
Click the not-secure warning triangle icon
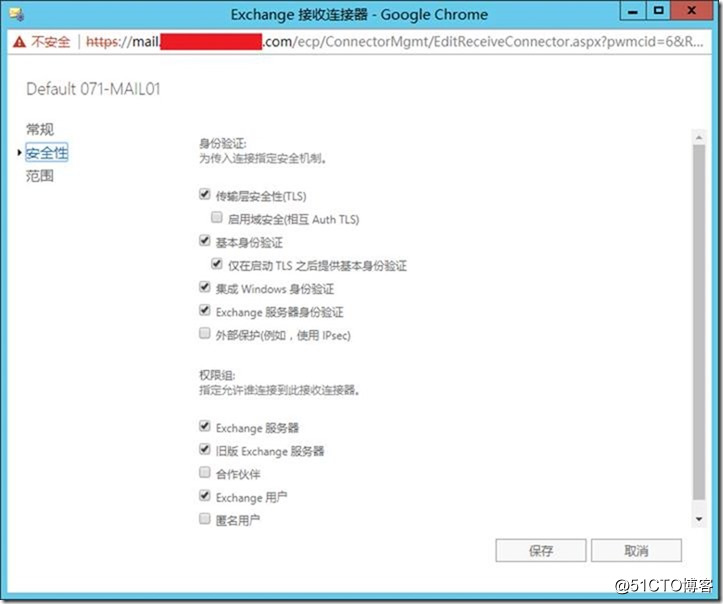19,42
